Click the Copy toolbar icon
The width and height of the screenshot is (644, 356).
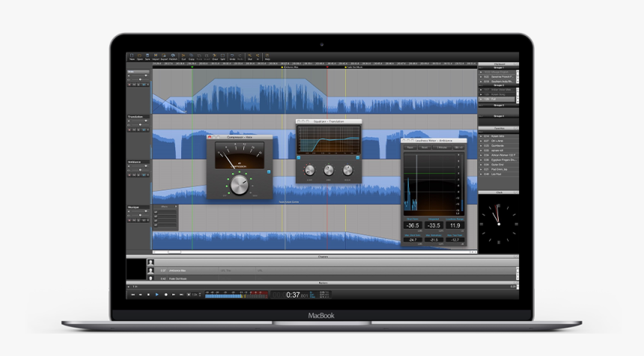(x=192, y=57)
